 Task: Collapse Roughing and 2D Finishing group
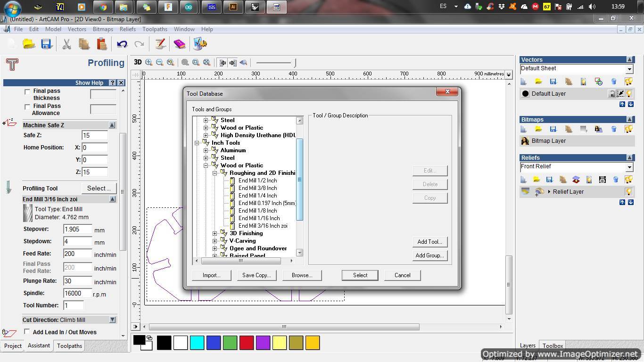[215, 173]
